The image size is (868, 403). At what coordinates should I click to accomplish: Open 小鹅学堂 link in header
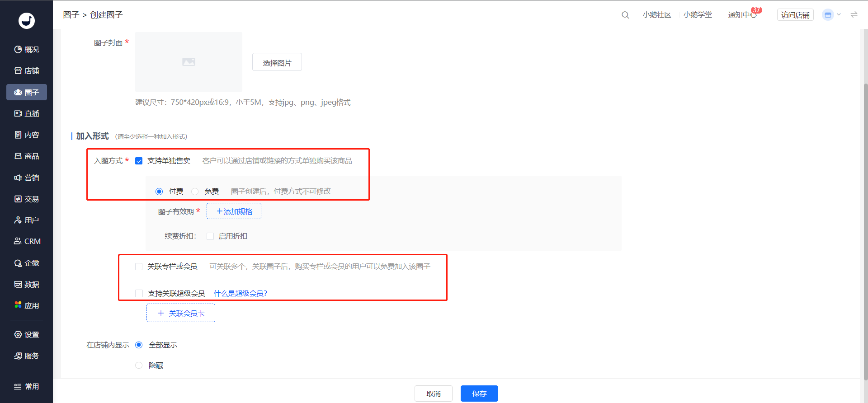pos(698,15)
